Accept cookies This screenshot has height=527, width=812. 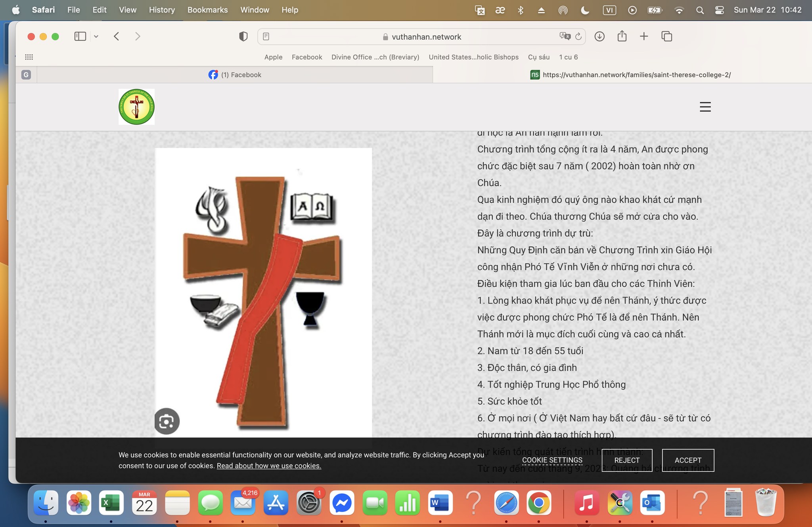pos(688,460)
